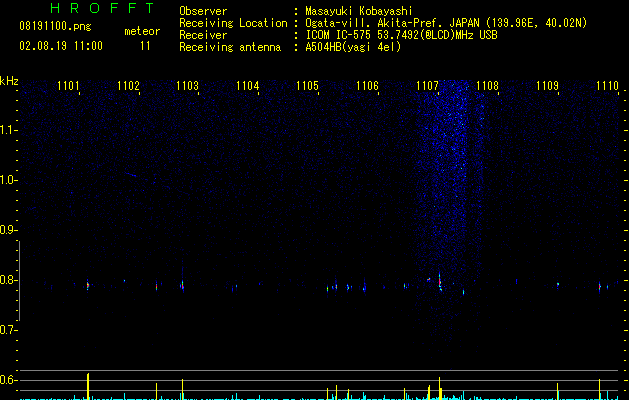Click the 'meteor' count label
This screenshot has height=400, width=629.
(x=142, y=31)
